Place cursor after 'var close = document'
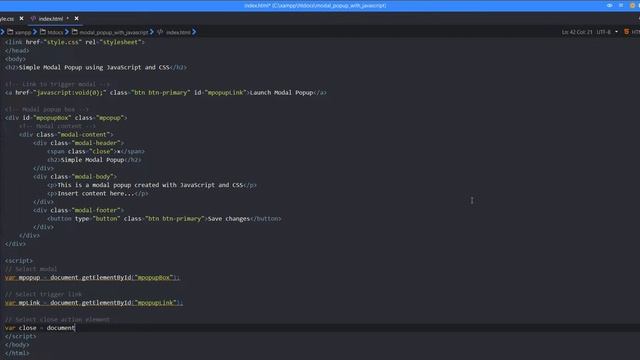The height and width of the screenshot is (360, 640). (75, 328)
